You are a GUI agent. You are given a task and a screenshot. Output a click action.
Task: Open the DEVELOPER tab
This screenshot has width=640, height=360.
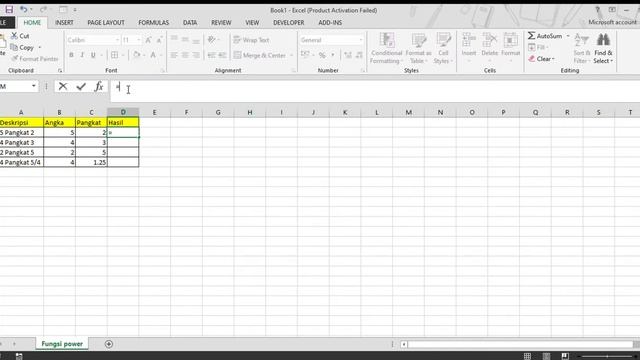[x=289, y=22]
